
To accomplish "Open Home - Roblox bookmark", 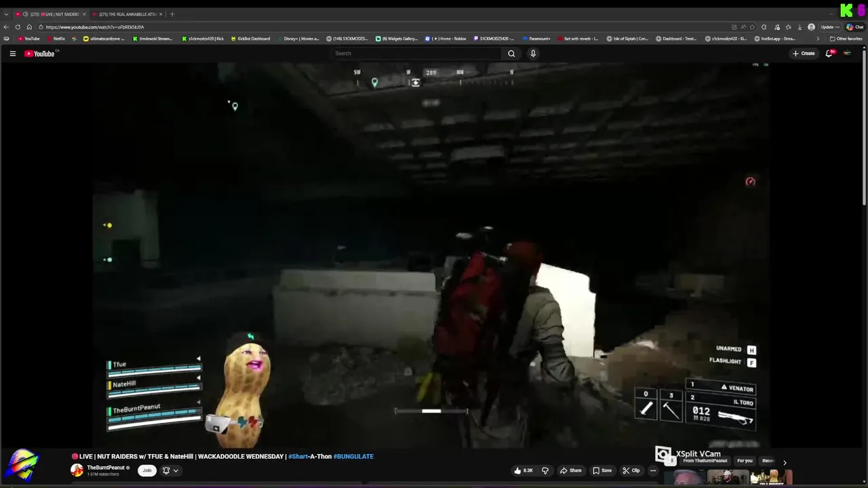I will [446, 39].
